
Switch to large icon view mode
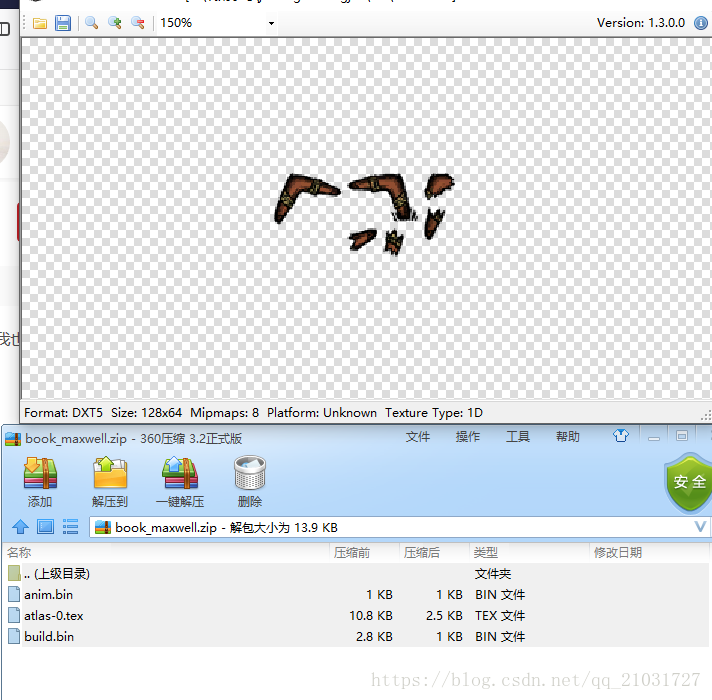pos(45,527)
